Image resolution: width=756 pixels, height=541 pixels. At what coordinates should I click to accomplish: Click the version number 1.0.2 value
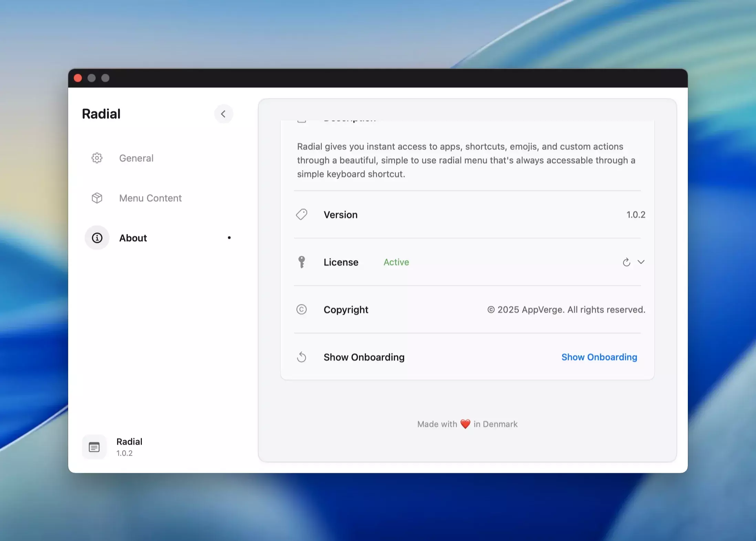coord(636,215)
